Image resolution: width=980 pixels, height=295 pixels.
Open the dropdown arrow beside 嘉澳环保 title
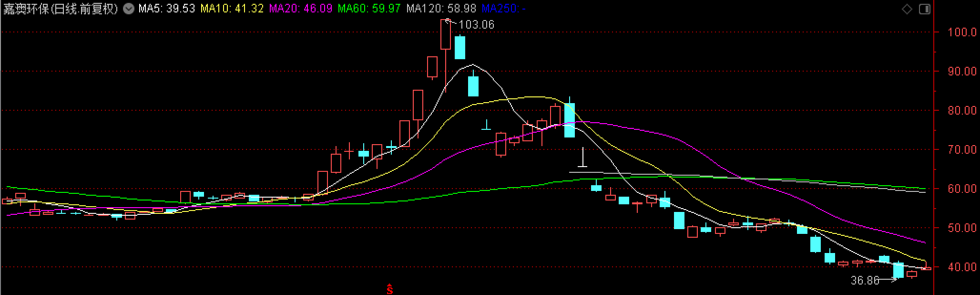pyautogui.click(x=129, y=9)
